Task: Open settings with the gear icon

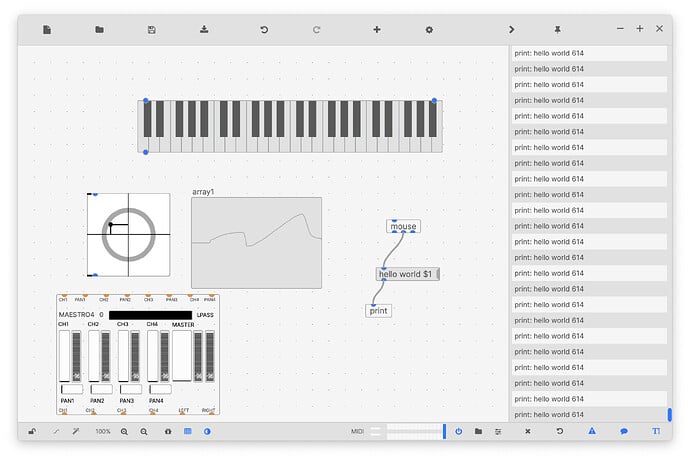Action: 429,30
